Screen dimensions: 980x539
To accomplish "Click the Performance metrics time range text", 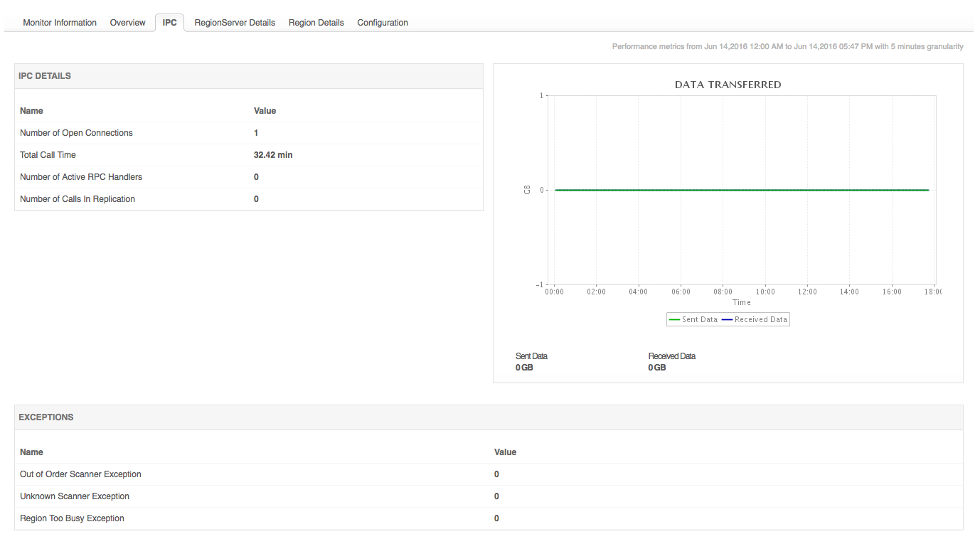I will click(x=788, y=47).
